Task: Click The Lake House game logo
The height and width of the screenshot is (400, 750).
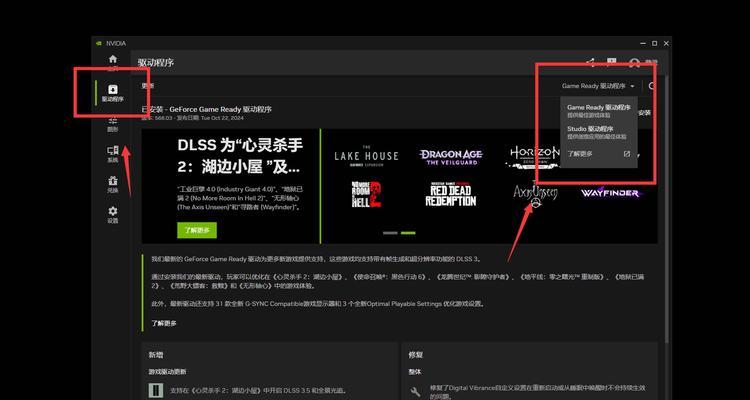Action: [x=366, y=154]
